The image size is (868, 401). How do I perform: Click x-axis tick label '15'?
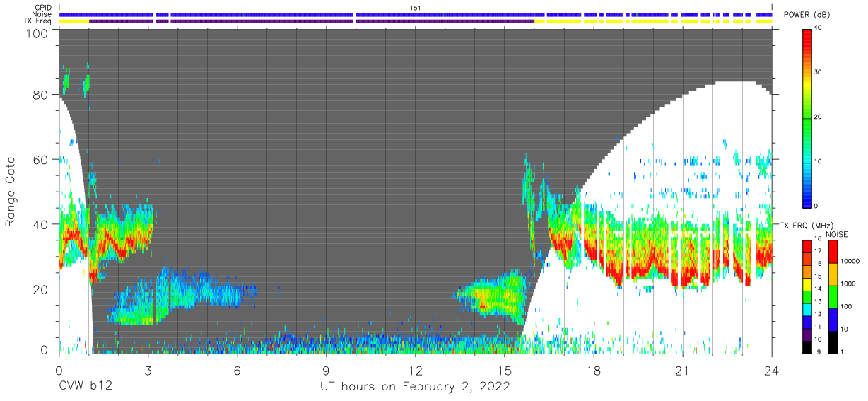point(505,369)
